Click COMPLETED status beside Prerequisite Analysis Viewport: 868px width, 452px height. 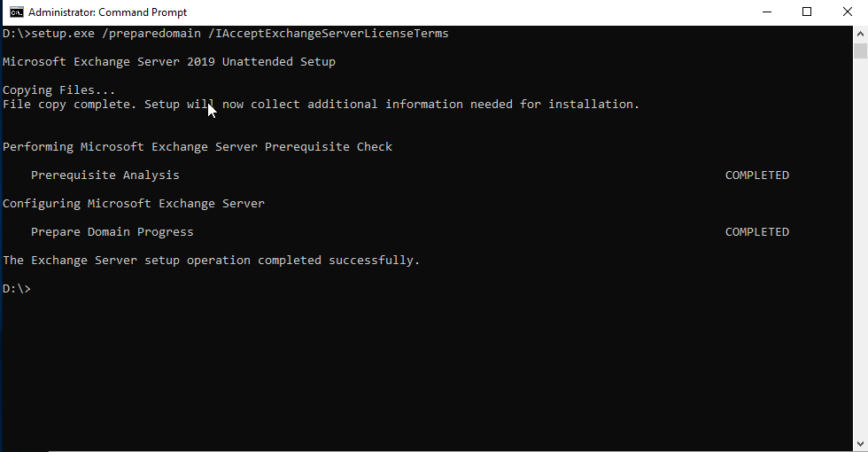click(756, 175)
